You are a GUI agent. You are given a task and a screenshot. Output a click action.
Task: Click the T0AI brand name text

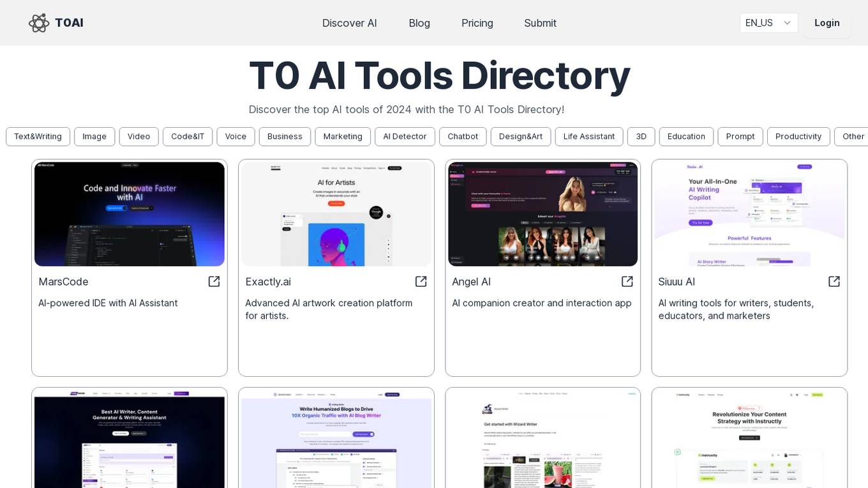click(x=69, y=23)
